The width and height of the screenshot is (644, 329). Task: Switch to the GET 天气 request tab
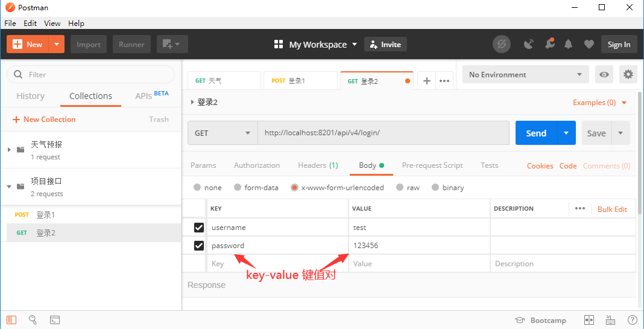224,81
